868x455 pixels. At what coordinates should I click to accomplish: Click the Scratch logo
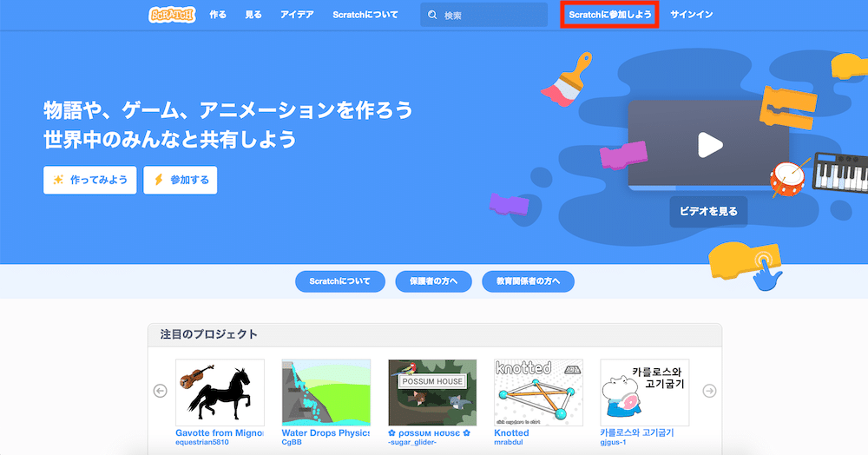(x=172, y=15)
